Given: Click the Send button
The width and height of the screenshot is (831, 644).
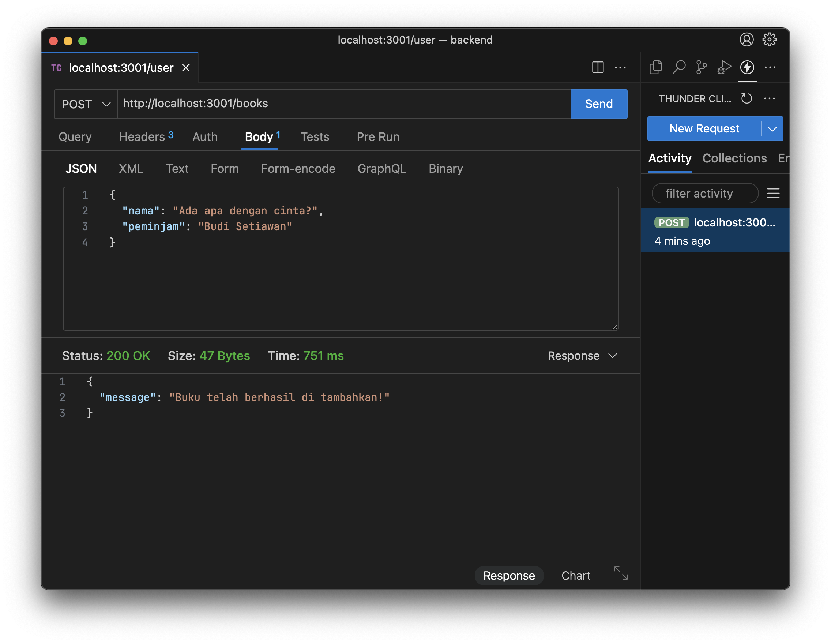Looking at the screenshot, I should [598, 104].
